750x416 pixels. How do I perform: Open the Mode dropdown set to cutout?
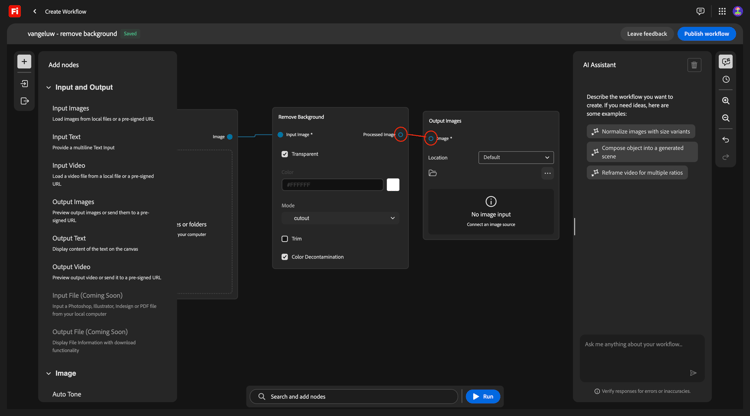[340, 218]
